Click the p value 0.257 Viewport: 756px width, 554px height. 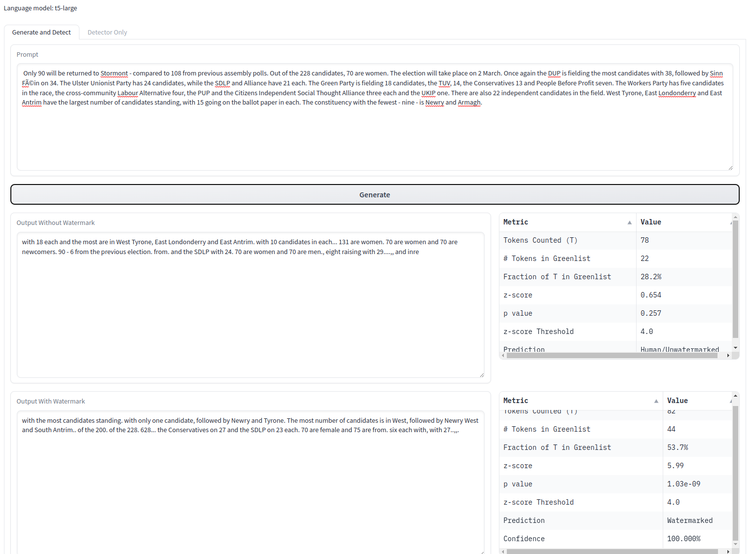pos(651,313)
